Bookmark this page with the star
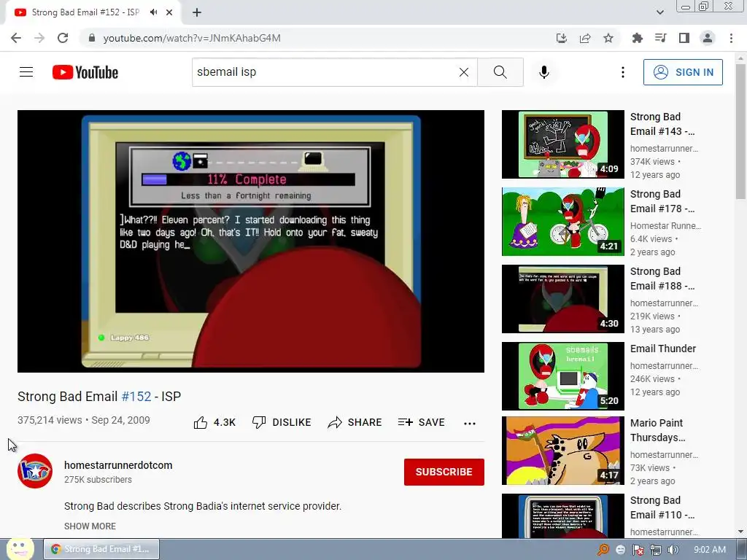747x560 pixels. (608, 38)
